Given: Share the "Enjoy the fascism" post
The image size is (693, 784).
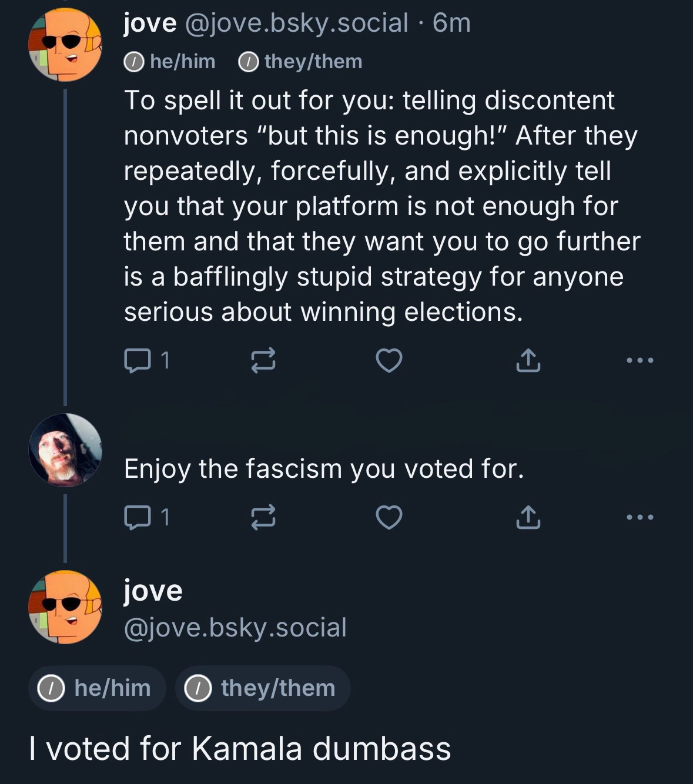Looking at the screenshot, I should tap(528, 517).
